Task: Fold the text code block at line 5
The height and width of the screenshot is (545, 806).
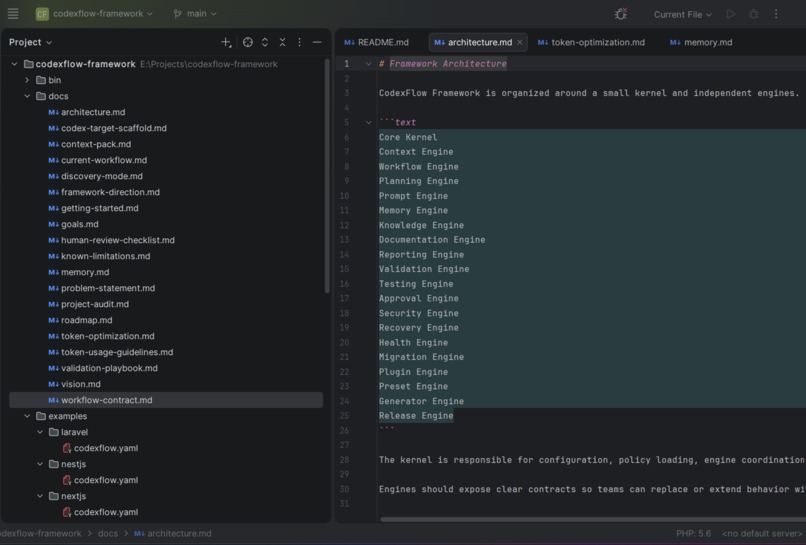Action: point(368,122)
